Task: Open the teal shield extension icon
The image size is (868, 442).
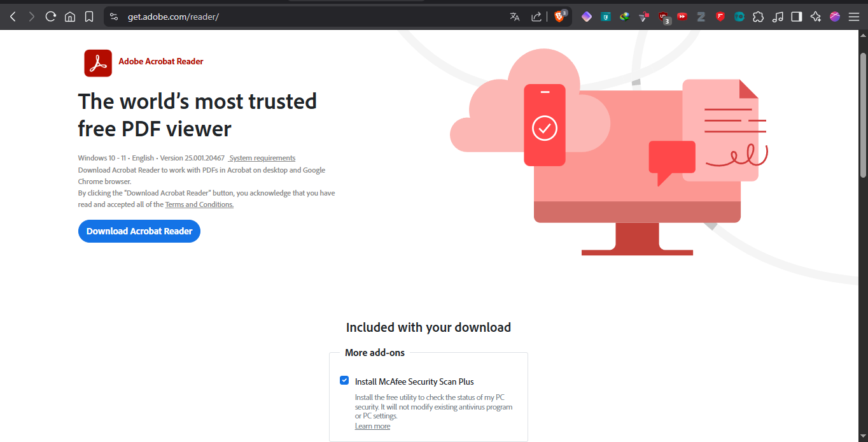Action: point(606,17)
